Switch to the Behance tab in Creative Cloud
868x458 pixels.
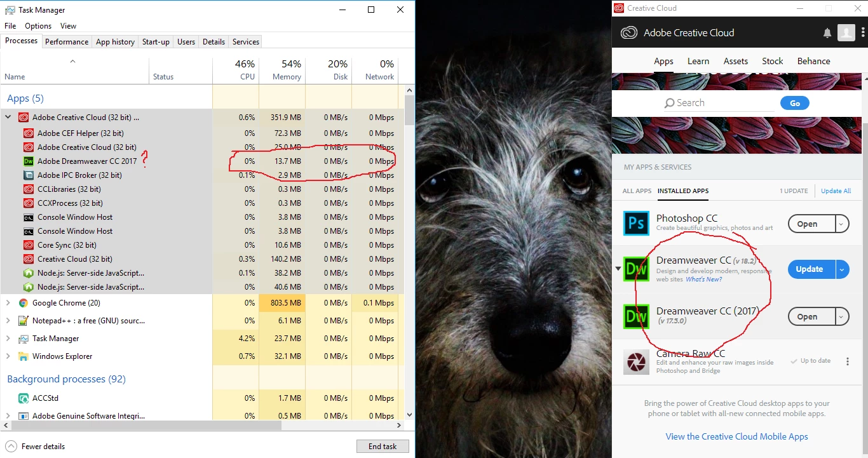tap(814, 61)
